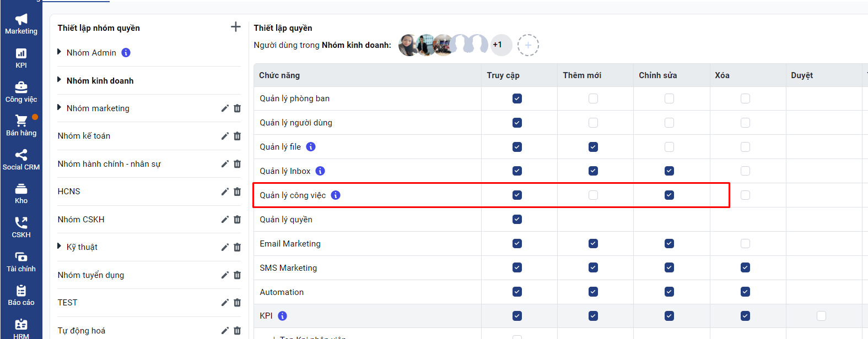Click the +1 additional users badge
The image size is (868, 339).
pos(498,45)
